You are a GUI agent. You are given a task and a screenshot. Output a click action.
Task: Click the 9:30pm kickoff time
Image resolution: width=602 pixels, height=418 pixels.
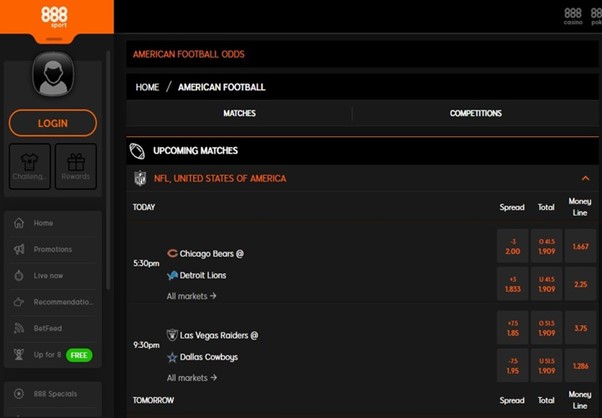(146, 345)
